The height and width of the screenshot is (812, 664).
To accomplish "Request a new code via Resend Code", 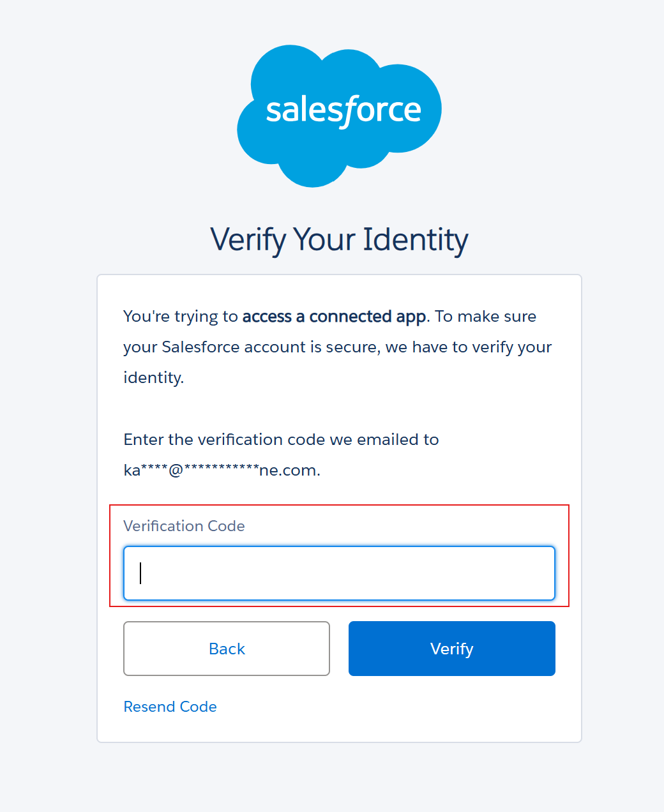I will [x=170, y=707].
